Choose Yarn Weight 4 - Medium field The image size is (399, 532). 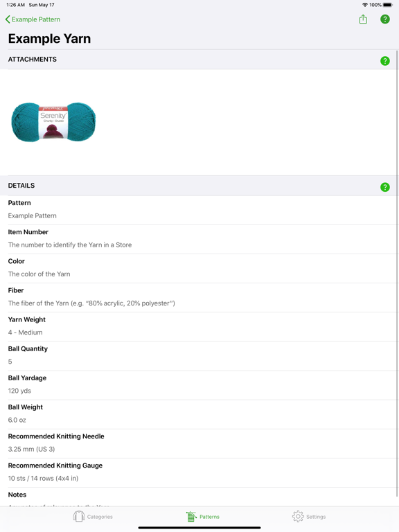[x=199, y=327]
